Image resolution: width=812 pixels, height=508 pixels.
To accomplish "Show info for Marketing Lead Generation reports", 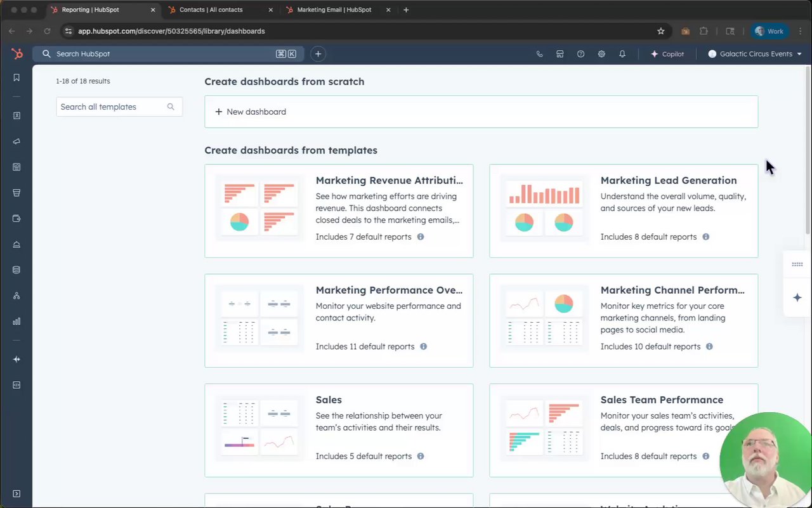I will tap(705, 237).
